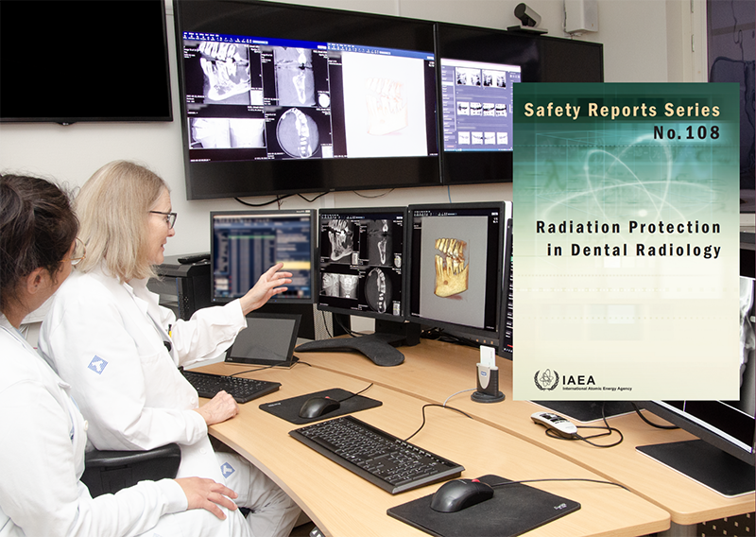
Task: Click the "Safety Reports Series" heading
Action: (621, 111)
